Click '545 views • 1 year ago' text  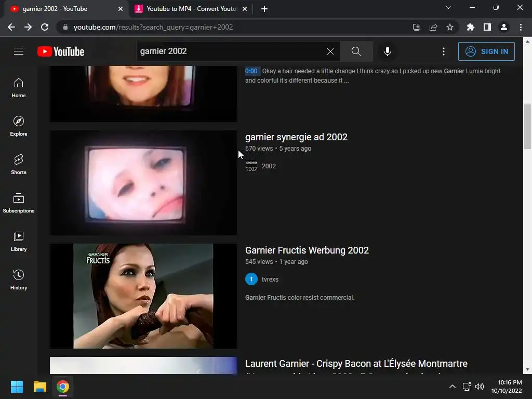(276, 262)
